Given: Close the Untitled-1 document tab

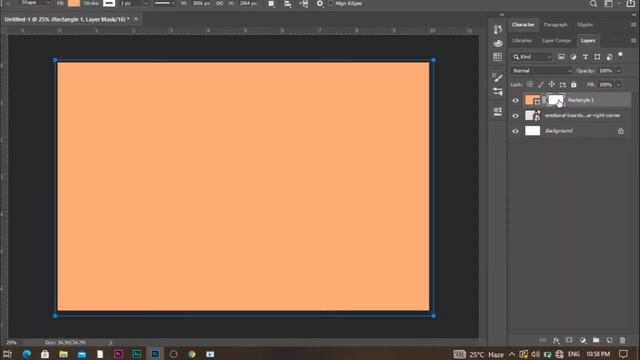Looking at the screenshot, I should pyautogui.click(x=136, y=19).
